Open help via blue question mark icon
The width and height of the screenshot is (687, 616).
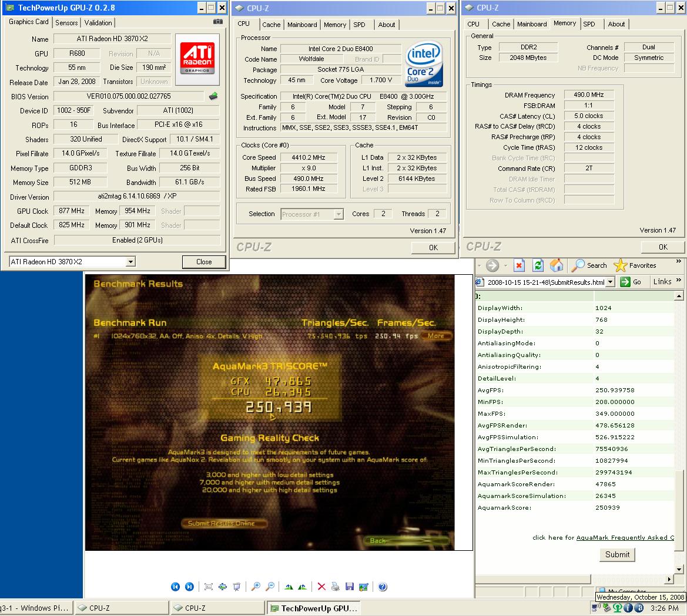(x=383, y=587)
